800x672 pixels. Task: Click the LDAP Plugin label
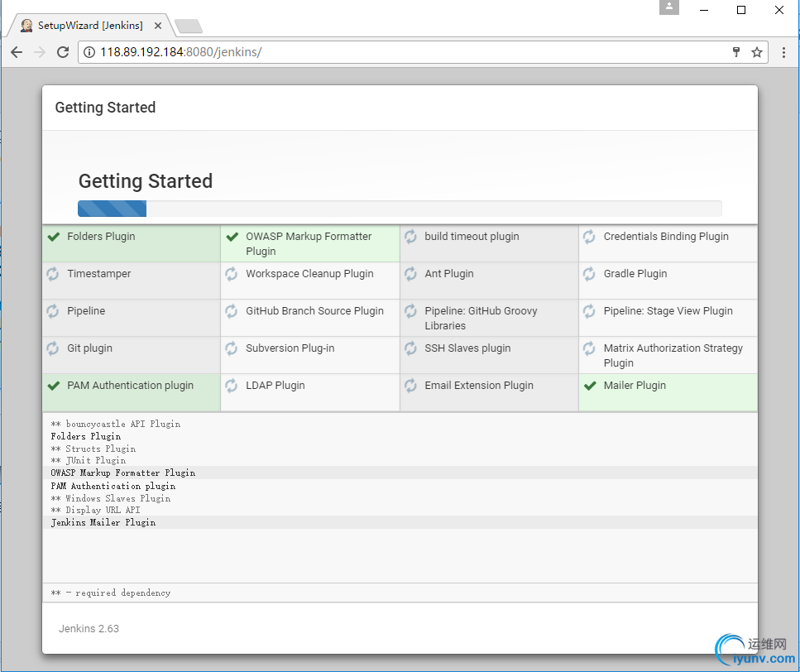[275, 385]
